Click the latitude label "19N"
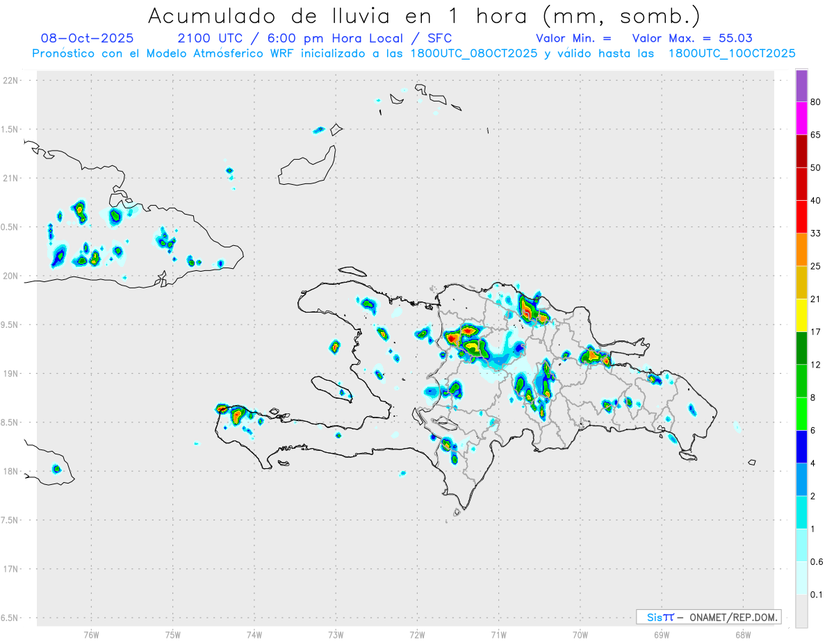This screenshot has width=834, height=644. pos(10,374)
